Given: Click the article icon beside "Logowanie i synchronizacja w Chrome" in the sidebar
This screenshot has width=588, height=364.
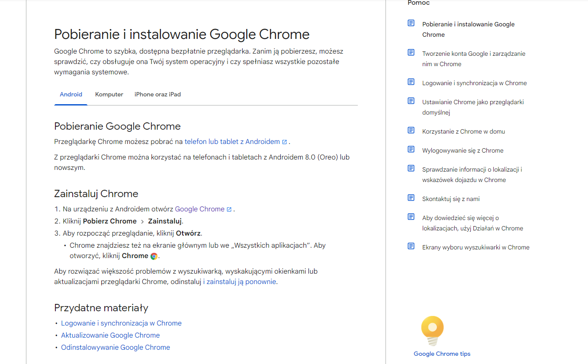Looking at the screenshot, I should pos(411,82).
